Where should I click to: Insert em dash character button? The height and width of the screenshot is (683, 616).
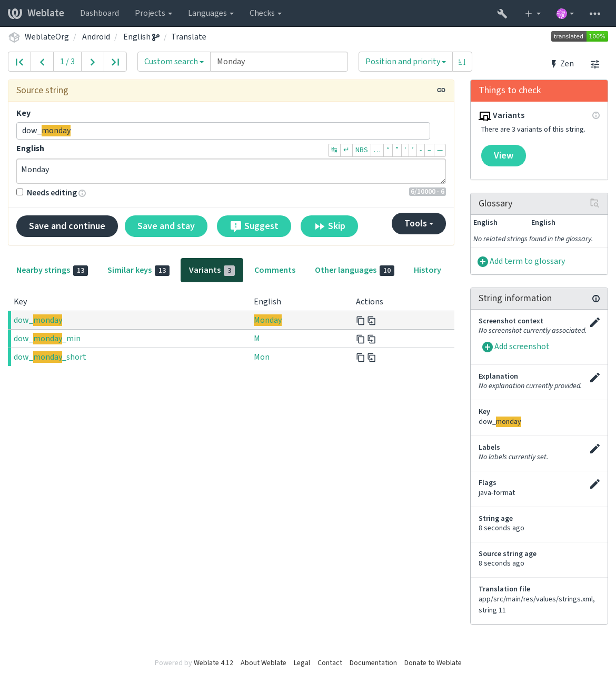(440, 150)
